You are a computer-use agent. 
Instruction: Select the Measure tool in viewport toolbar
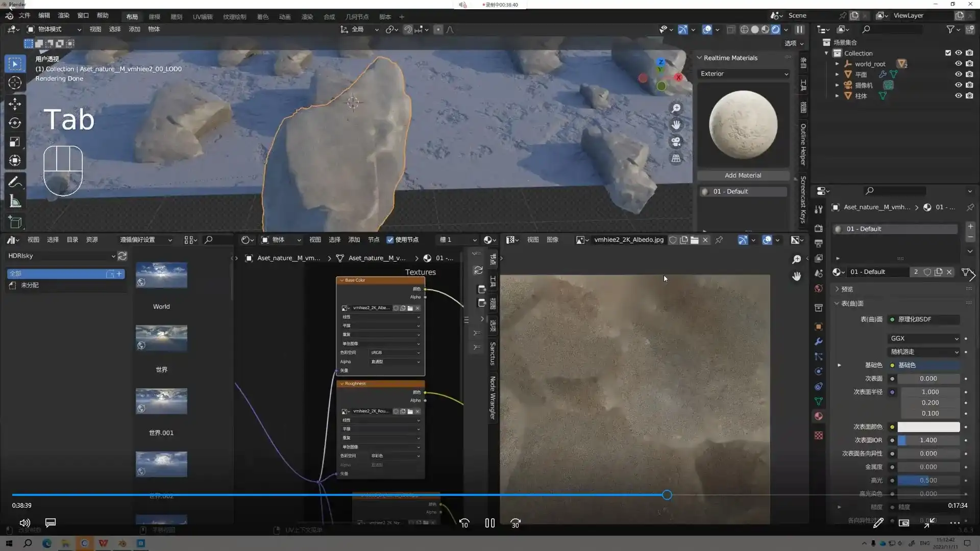[15, 202]
